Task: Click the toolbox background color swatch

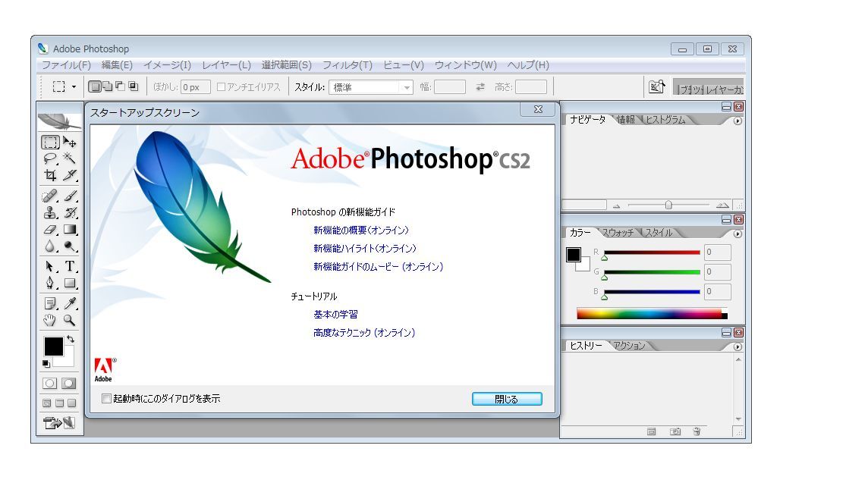Action: [68, 360]
